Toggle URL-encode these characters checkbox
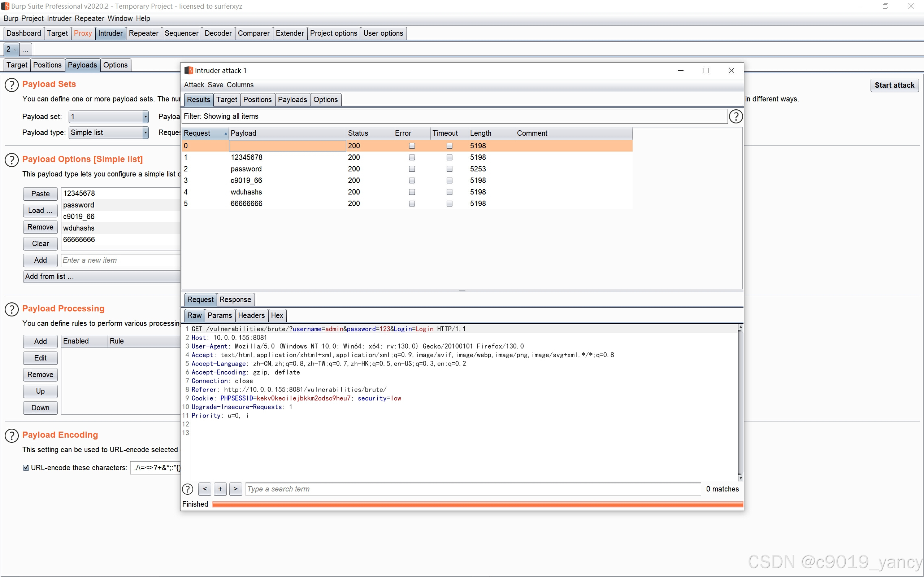924x577 pixels. pyautogui.click(x=26, y=468)
